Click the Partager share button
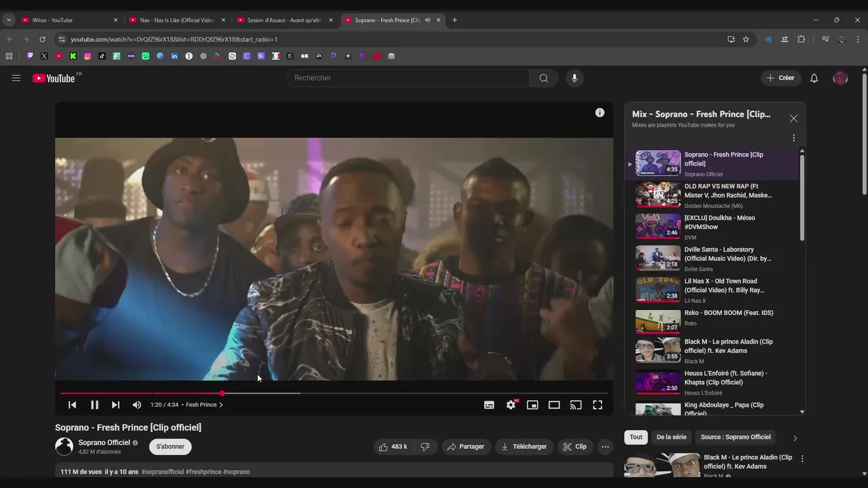868x488 pixels. click(x=466, y=447)
